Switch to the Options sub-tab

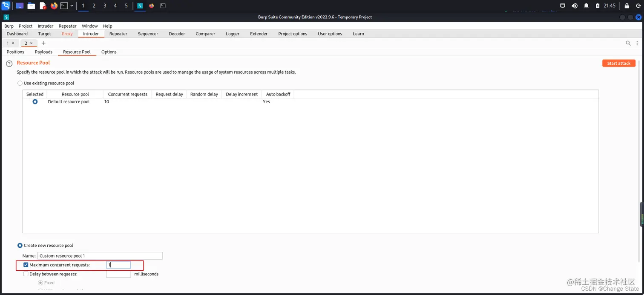[109, 52]
